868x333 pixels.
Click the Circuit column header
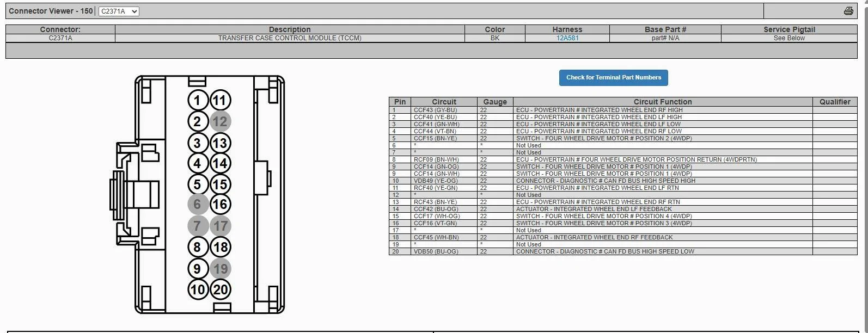[x=444, y=102]
